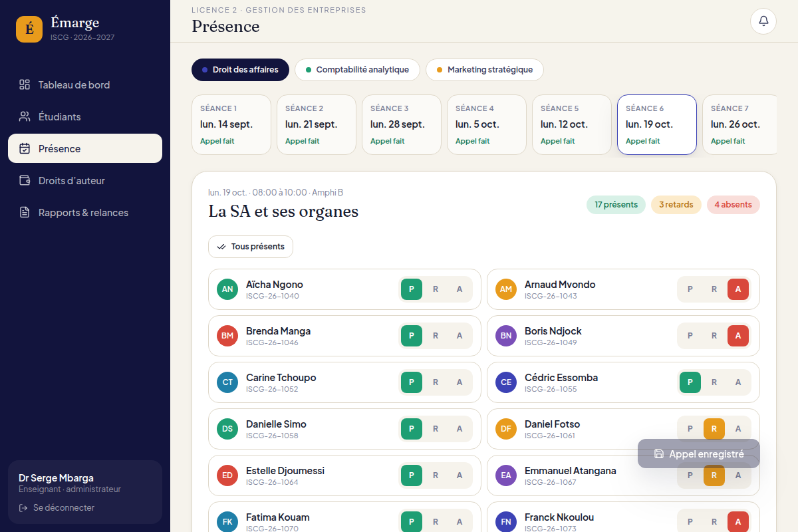Click the Tous présents button
Viewport: 798px width, 532px height.
[x=251, y=247]
